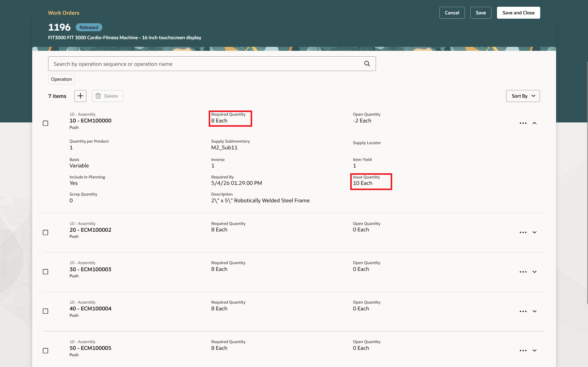588x367 pixels.
Task: Select checkbox for 40 - ECM100004
Action: click(x=45, y=311)
